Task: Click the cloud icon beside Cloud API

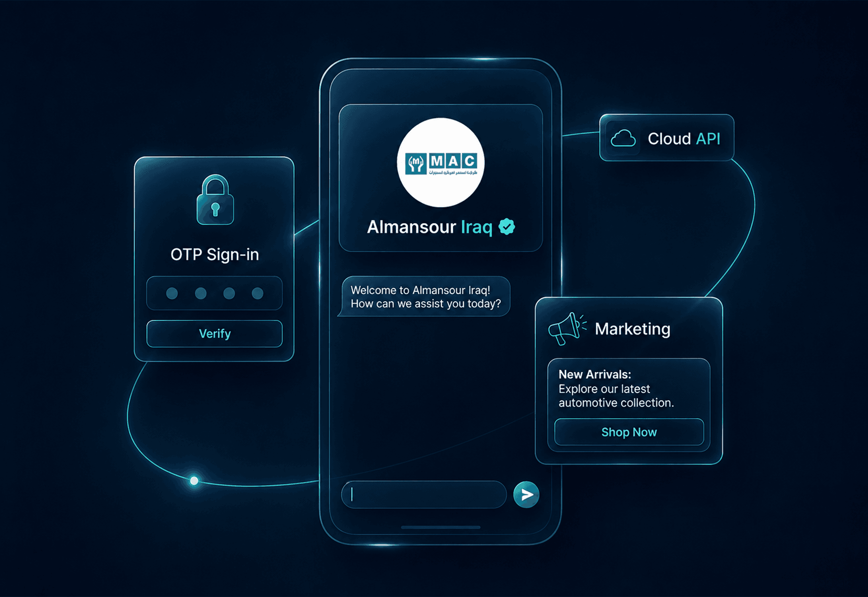Action: point(623,138)
